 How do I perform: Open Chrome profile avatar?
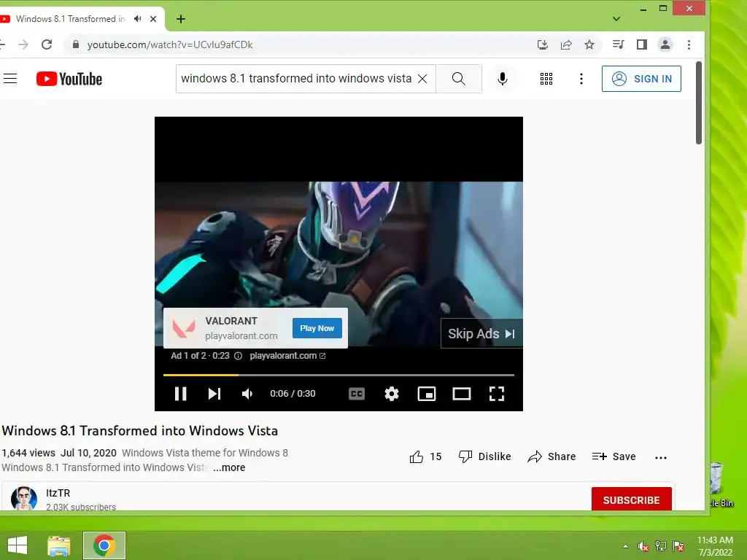pyautogui.click(x=665, y=44)
